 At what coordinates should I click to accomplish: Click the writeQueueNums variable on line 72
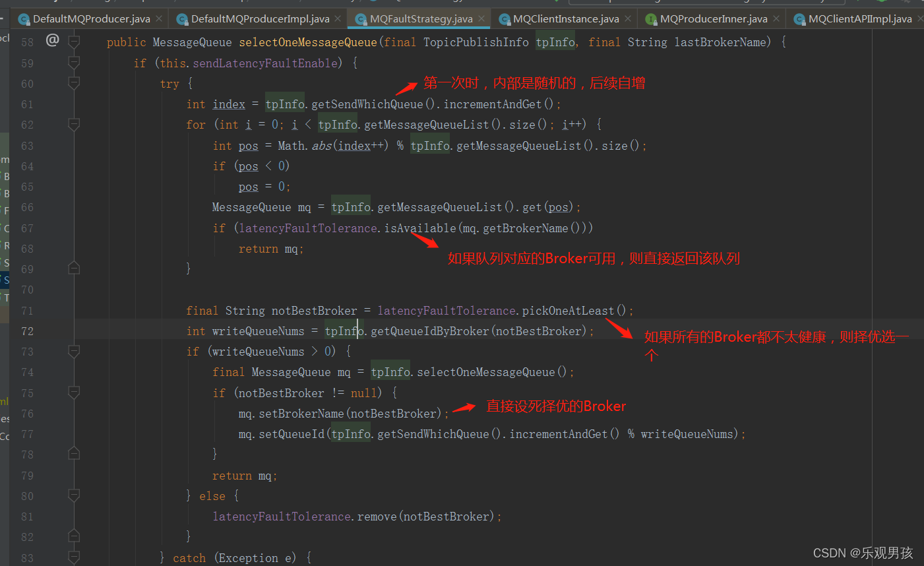(x=259, y=331)
